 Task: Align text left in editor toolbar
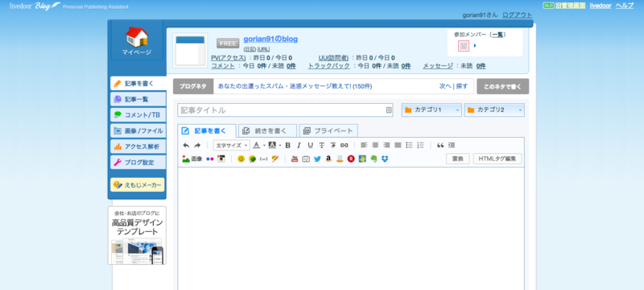tap(364, 146)
